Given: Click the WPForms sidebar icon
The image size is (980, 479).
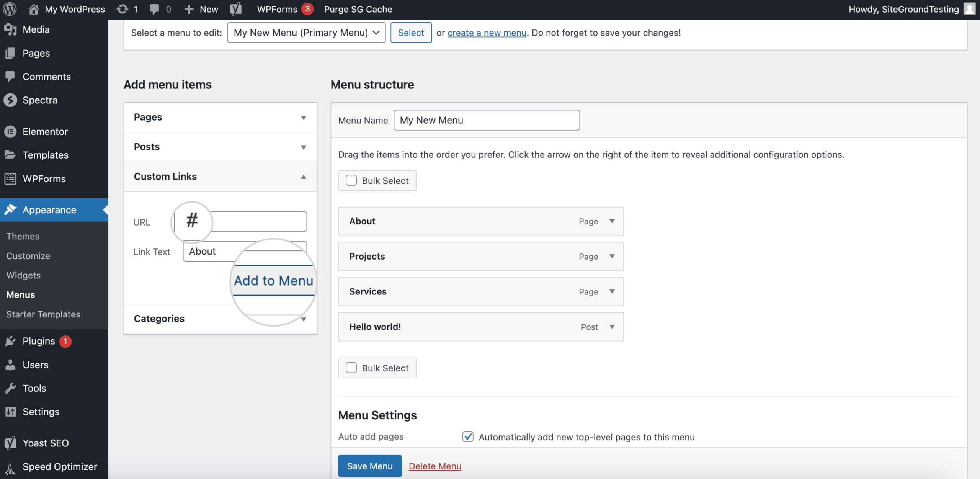Looking at the screenshot, I should 10,178.
